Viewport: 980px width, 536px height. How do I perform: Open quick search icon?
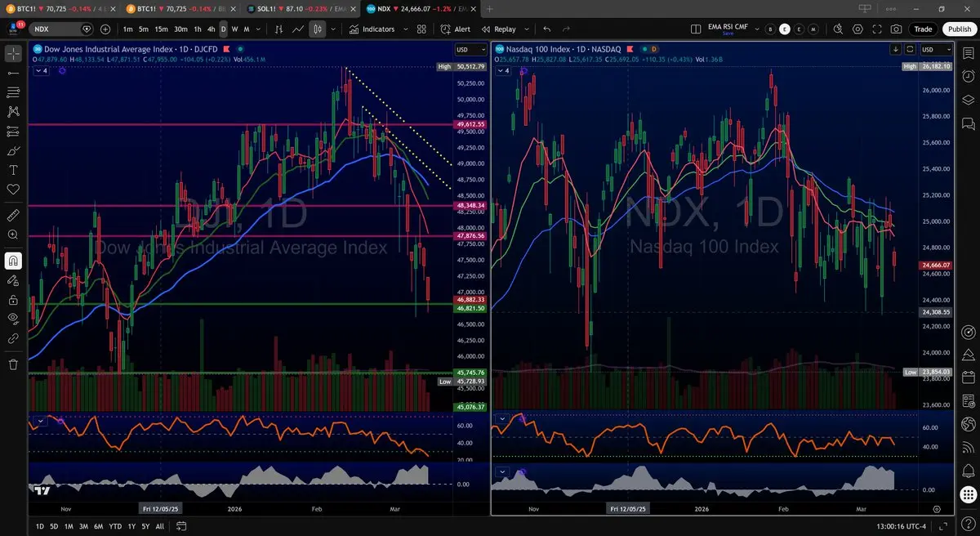coord(838,29)
